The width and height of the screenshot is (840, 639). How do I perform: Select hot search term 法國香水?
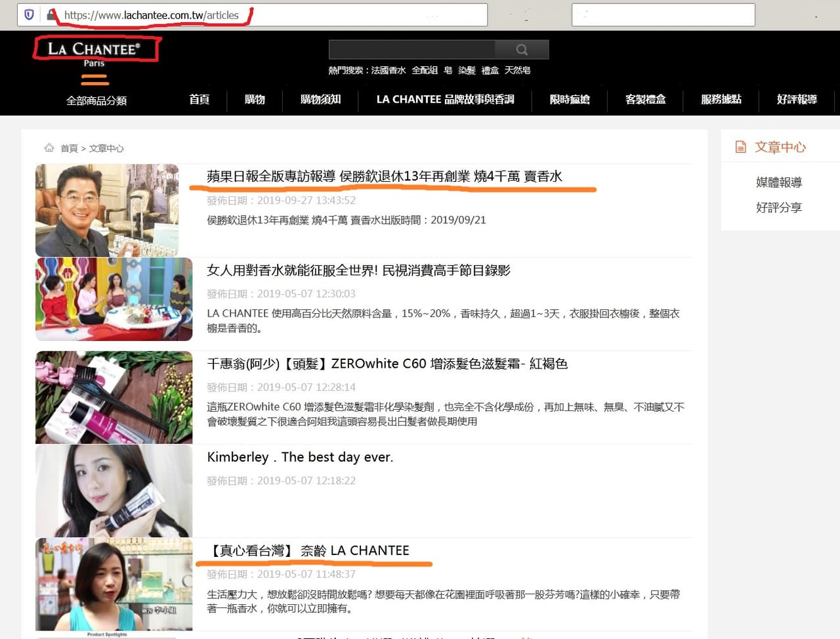point(388,70)
